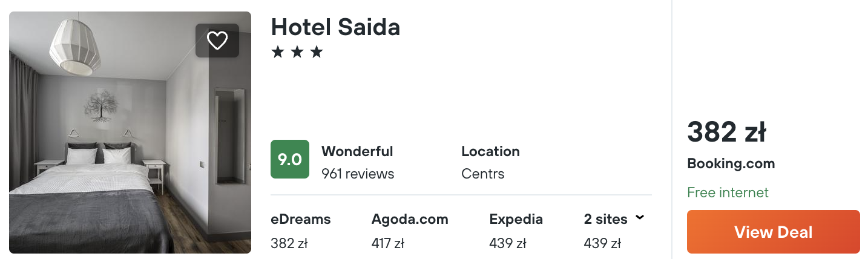Click the Free internet amenity label

(x=728, y=192)
